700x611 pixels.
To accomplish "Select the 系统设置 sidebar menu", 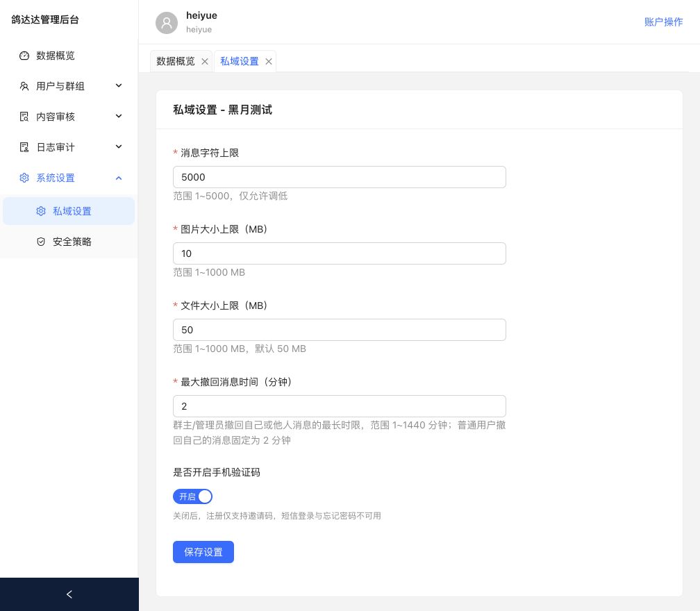I will tap(69, 178).
